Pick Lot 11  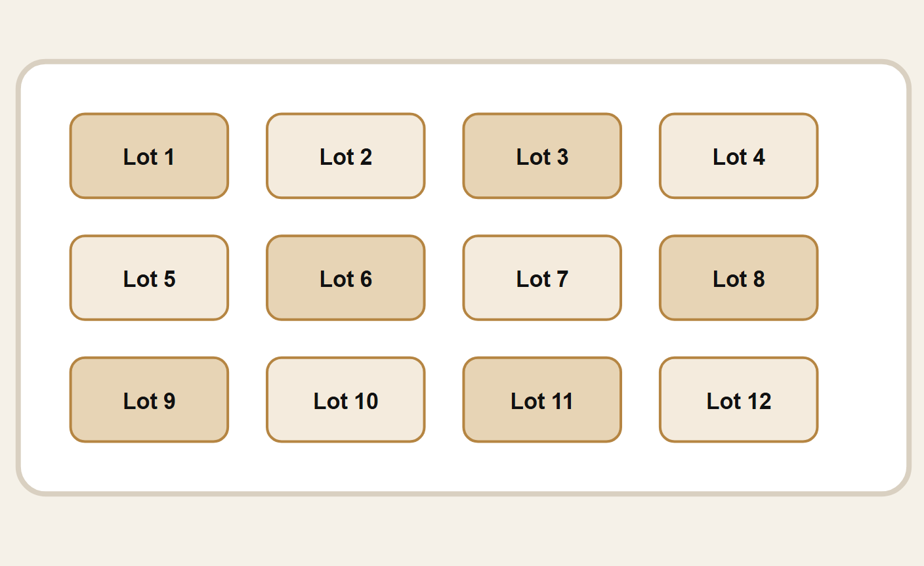[542, 400]
